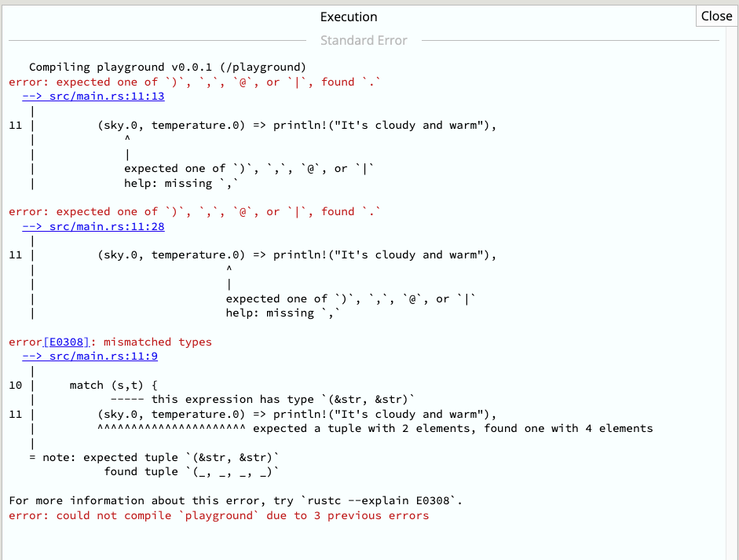Click the 'expected a tuple with 2 elements' message
This screenshot has height=560, width=739.
click(361, 429)
